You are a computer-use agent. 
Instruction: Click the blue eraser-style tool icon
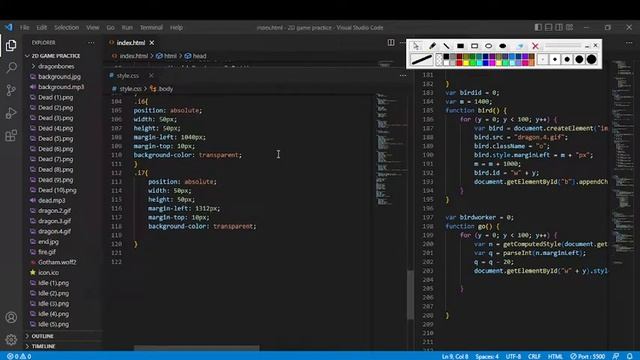[520, 46]
